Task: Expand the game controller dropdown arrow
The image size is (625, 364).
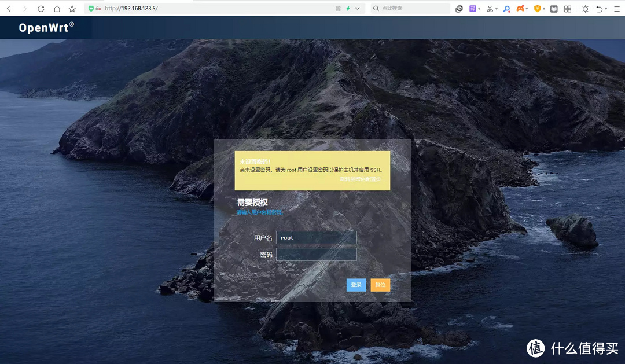Action: (527, 9)
